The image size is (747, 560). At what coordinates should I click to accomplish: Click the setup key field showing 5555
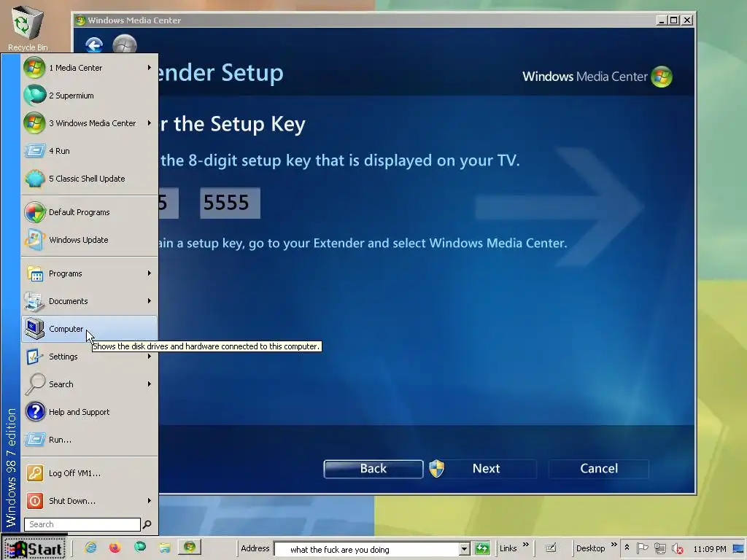pyautogui.click(x=230, y=203)
